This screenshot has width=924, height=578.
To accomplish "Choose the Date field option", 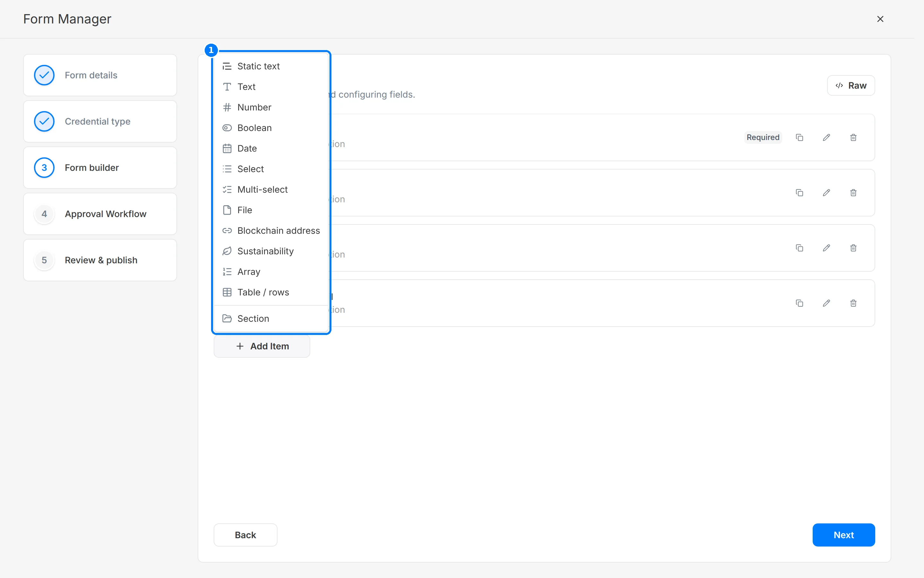I will (271, 148).
